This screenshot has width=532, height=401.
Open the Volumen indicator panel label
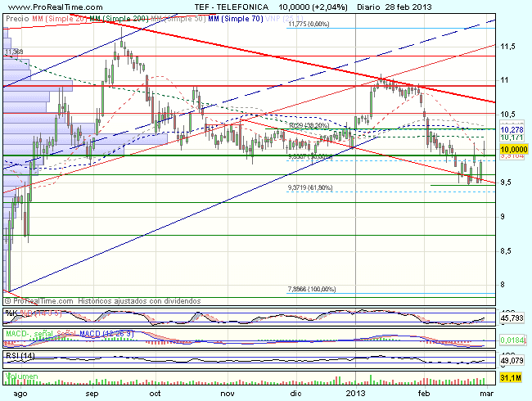click(x=21, y=377)
